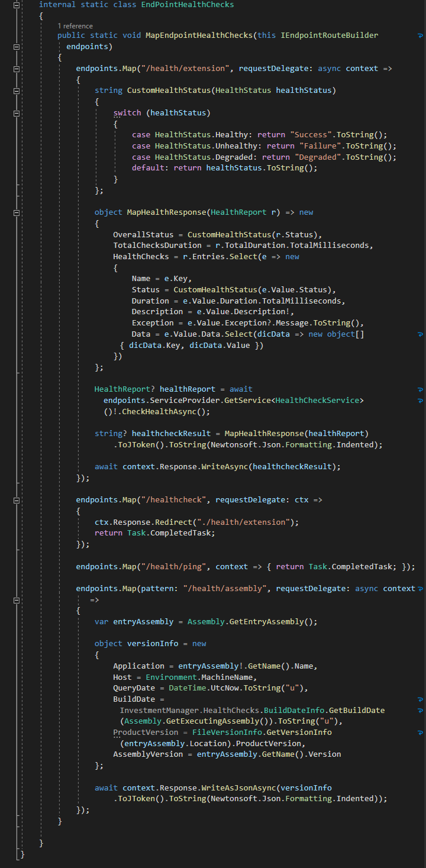Click the IEndpointRouteBuilder parameter type
426x868 pixels.
pyautogui.click(x=329, y=36)
